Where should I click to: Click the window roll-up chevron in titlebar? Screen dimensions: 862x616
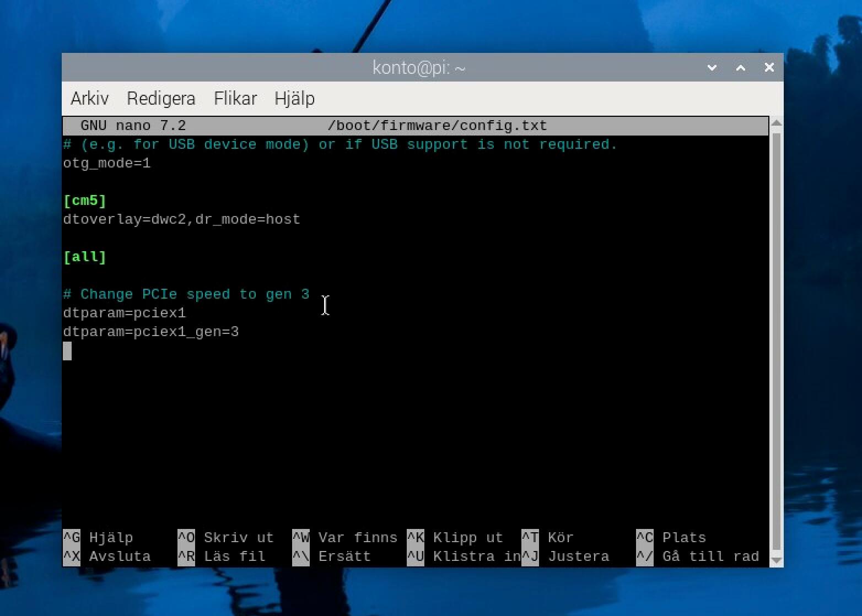[712, 67]
